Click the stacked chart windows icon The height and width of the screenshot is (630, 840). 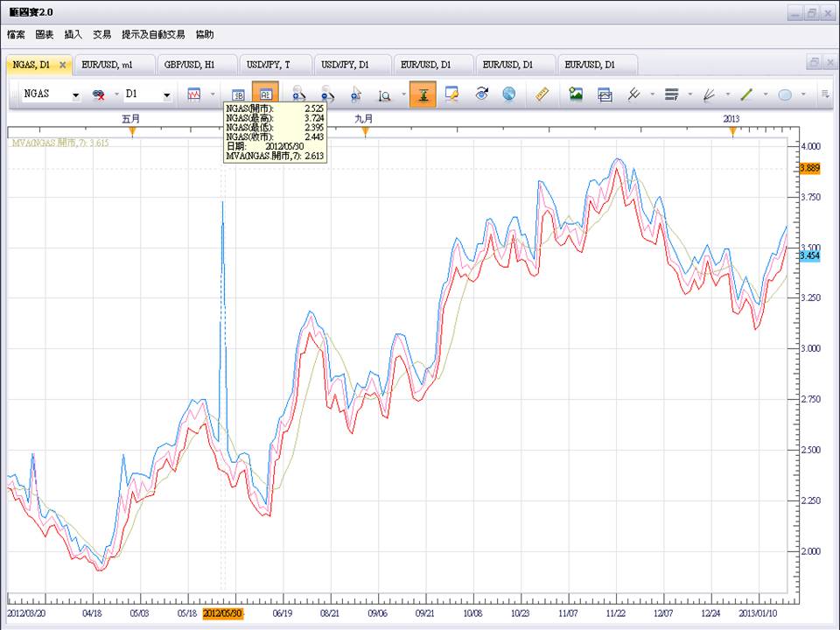click(605, 94)
